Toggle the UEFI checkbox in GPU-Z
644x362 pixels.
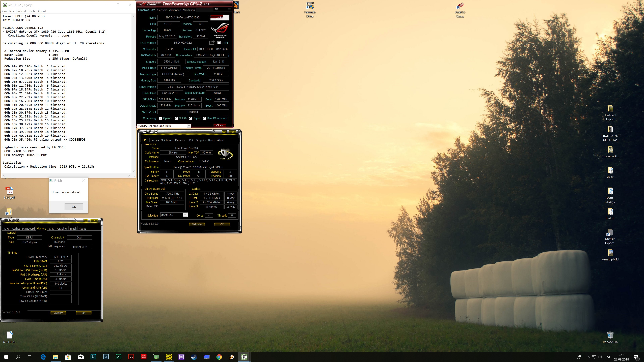point(219,43)
